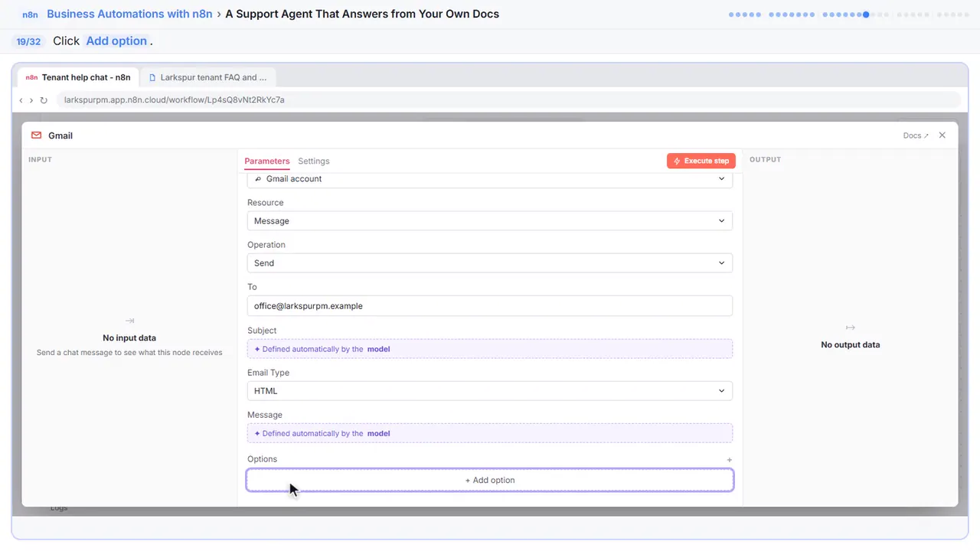
Task: Click the course progress dots indicator
Action: pyautogui.click(x=849, y=14)
